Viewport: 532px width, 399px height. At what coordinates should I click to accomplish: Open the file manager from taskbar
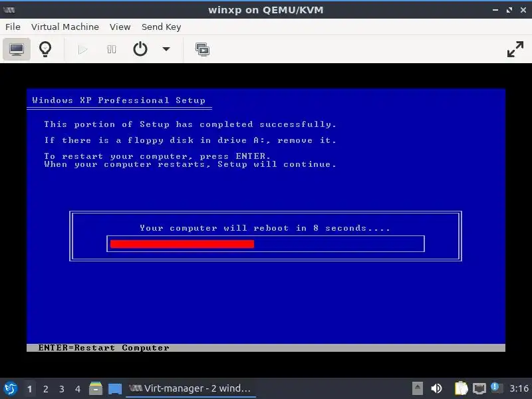[96, 388]
